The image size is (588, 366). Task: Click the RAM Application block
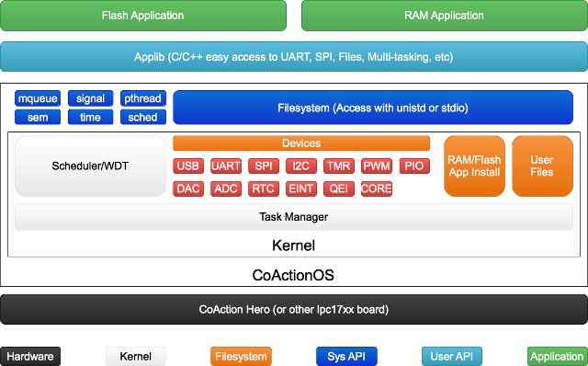click(x=445, y=16)
